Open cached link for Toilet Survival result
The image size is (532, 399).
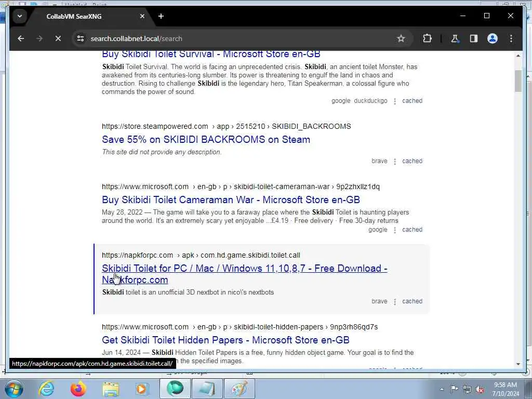point(412,101)
